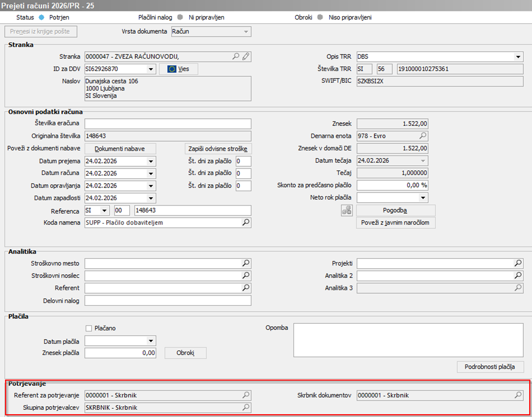Click the Naslov address box
Image resolution: width=532 pixels, height=417 pixels.
click(x=168, y=88)
